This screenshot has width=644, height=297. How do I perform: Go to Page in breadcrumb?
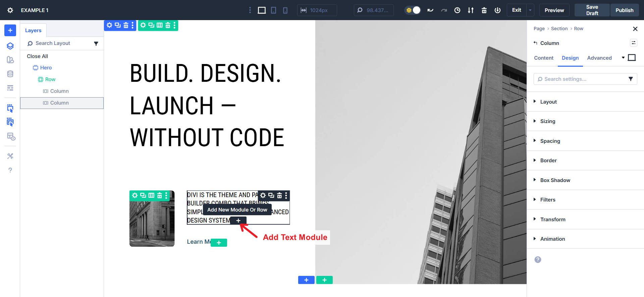(x=539, y=28)
